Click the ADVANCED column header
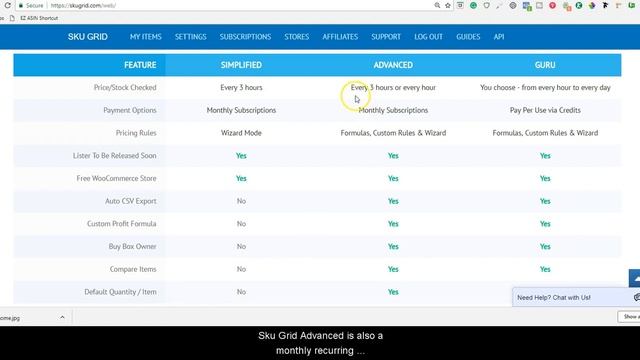Viewport: 640px width, 360px height. (x=393, y=65)
